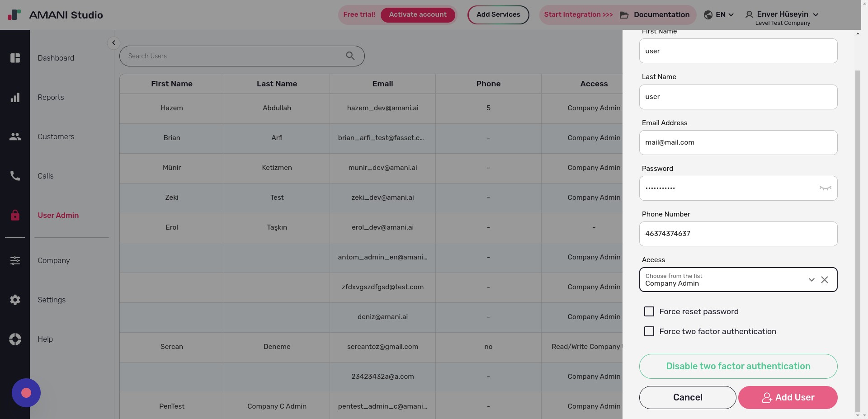Open the User Admin section
Screen dimensions: 868x419
click(x=58, y=216)
